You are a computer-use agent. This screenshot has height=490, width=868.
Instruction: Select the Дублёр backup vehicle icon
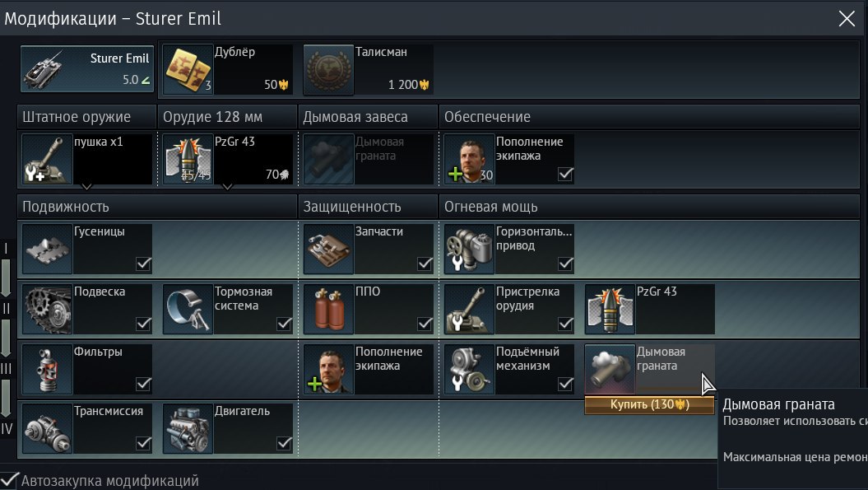(188, 69)
